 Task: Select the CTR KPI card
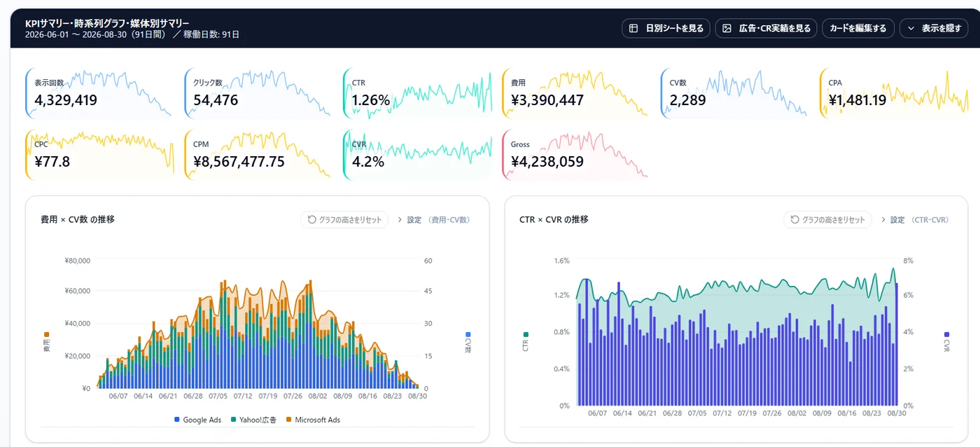pyautogui.click(x=416, y=93)
